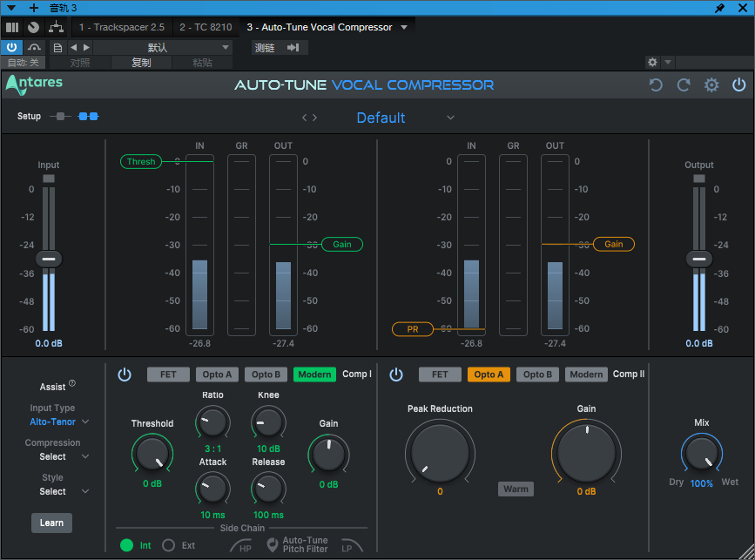755x560 pixels.
Task: Click the PR marker on Comp II meter
Action: [x=413, y=329]
